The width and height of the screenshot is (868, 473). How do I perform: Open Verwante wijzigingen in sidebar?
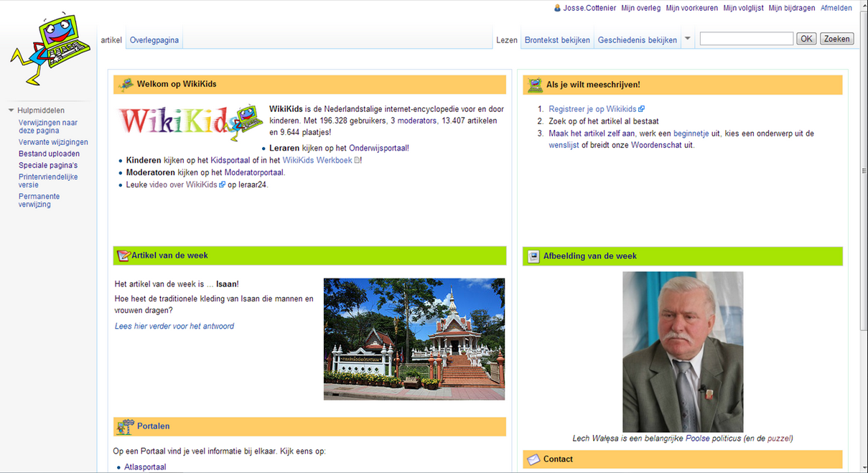[53, 142]
